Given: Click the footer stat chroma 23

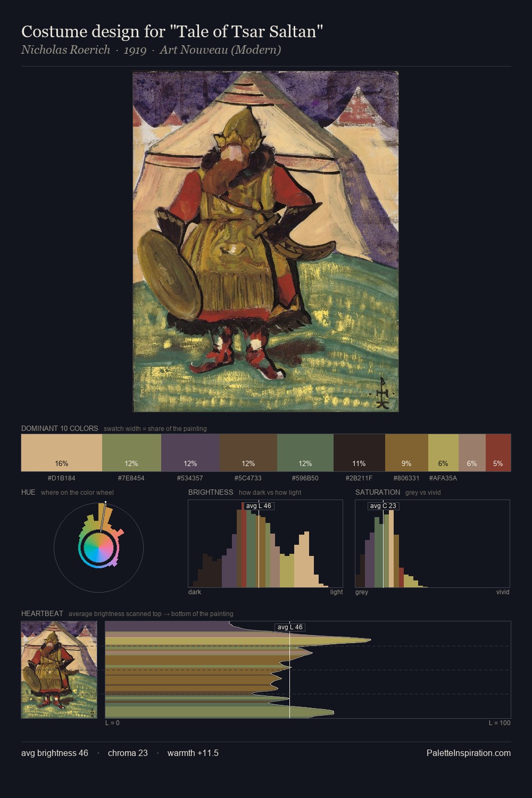Looking at the screenshot, I should point(128,753).
